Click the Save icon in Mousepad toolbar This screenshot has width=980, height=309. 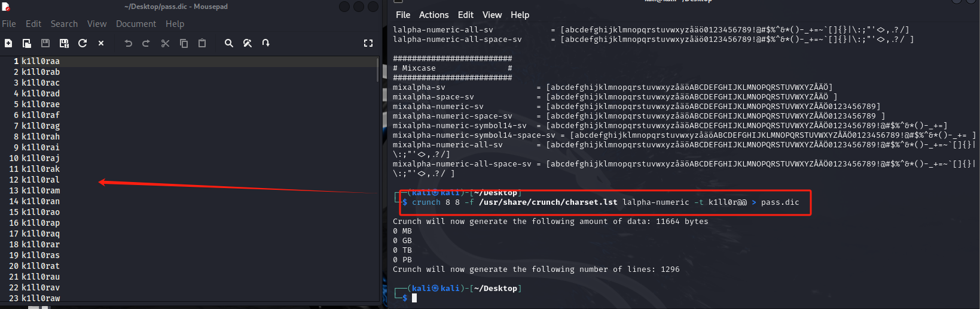[45, 43]
